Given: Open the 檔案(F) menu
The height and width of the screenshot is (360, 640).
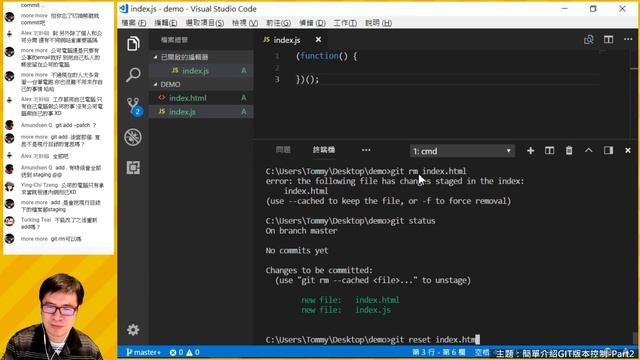Looking at the screenshot, I should click(x=133, y=23).
